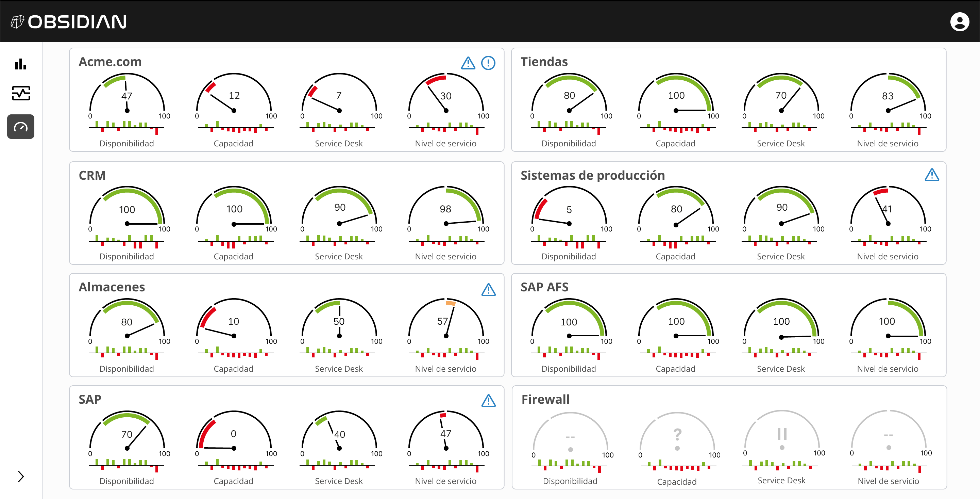The height and width of the screenshot is (499, 980).
Task: Click the sparkline under CRM Disponibilidad gauge
Action: click(127, 241)
